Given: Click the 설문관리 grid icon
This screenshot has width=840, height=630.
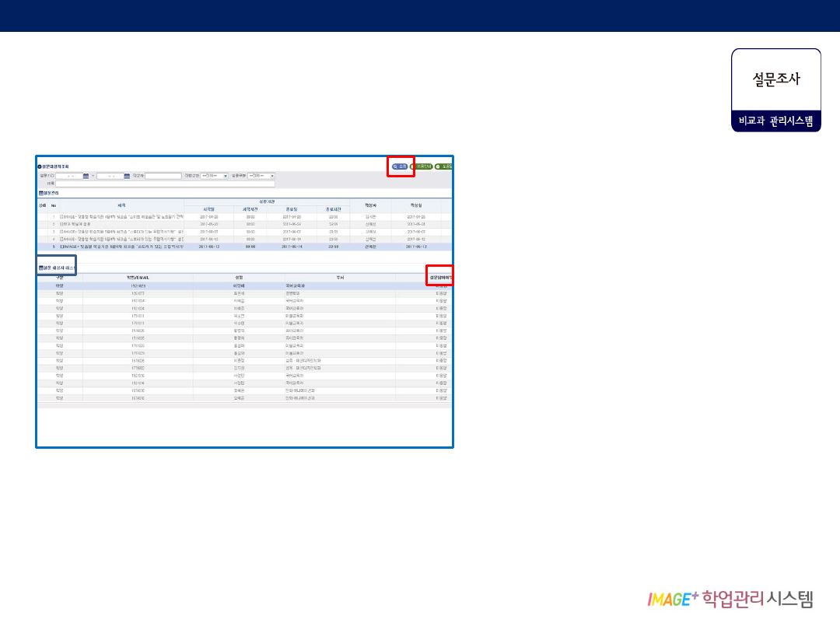Looking at the screenshot, I should point(41,192).
